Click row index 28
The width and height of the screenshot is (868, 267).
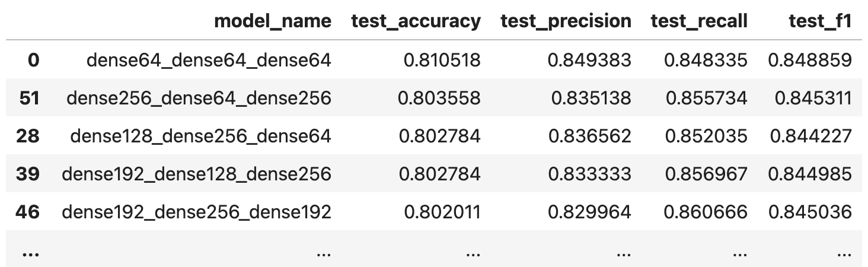tap(28, 136)
